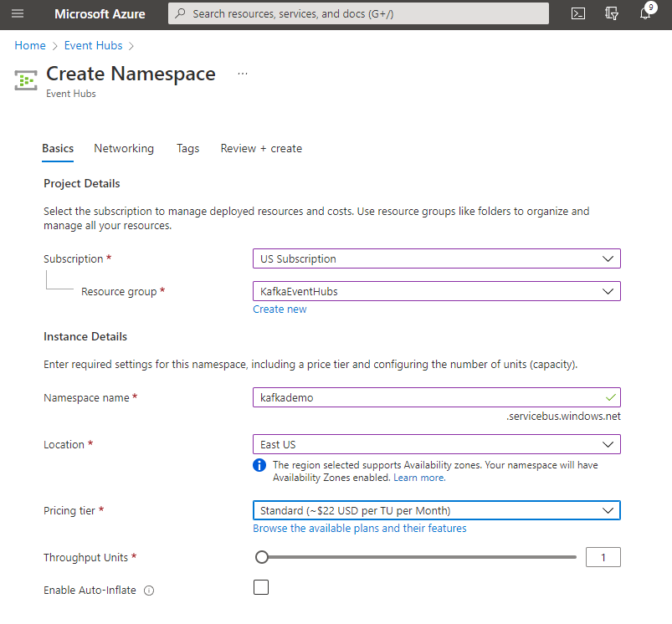Image resolution: width=672 pixels, height=624 pixels.
Task: Click the blue availability zones info icon
Action: (x=259, y=465)
